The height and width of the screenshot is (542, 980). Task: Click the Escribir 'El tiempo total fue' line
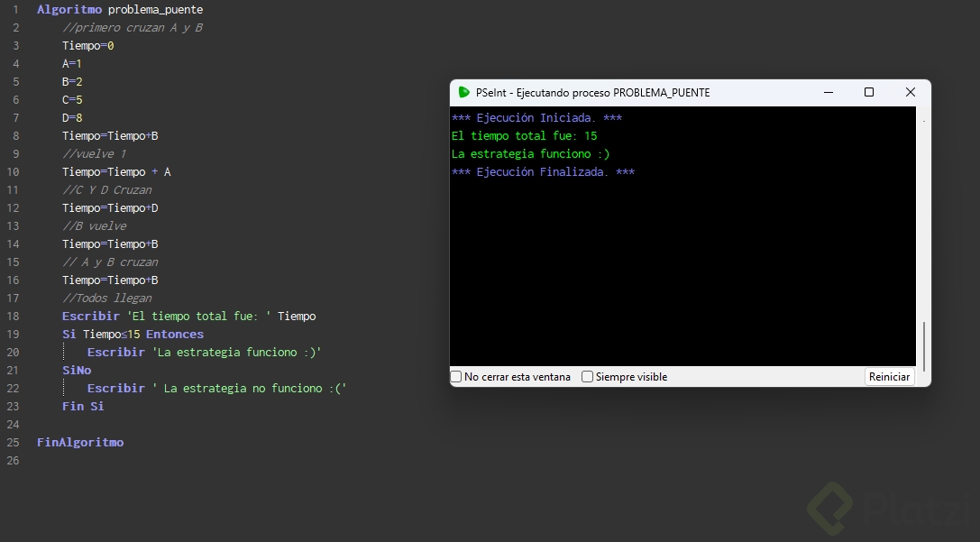[188, 317]
